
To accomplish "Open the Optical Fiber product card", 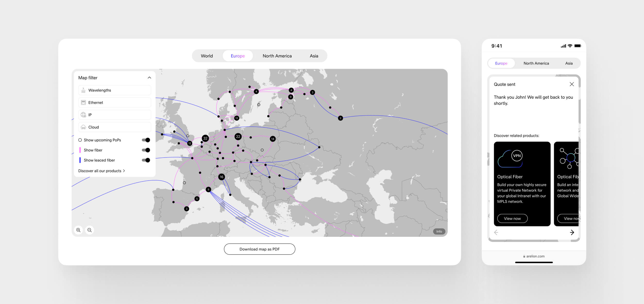I will click(x=522, y=184).
